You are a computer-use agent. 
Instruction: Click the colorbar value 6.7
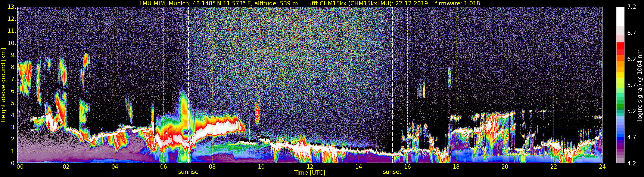[x=632, y=33]
